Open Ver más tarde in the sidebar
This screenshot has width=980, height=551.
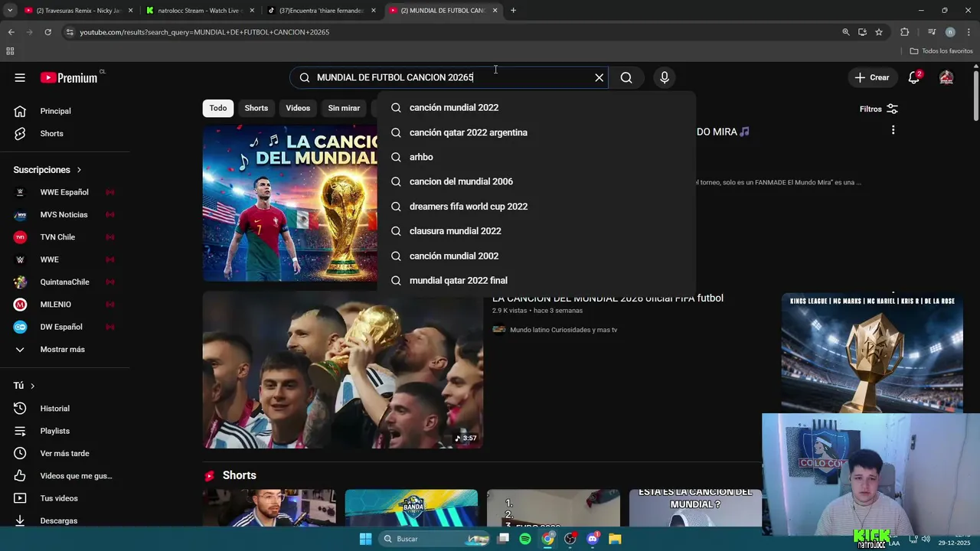[65, 453]
